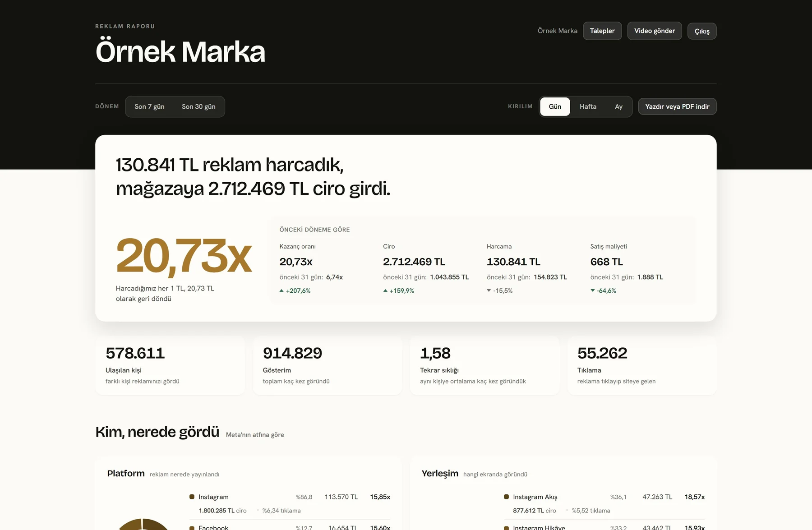Screen dimensions: 812x530
Task: Click the Harcama -15,5% change indicator
Action: click(500, 290)
